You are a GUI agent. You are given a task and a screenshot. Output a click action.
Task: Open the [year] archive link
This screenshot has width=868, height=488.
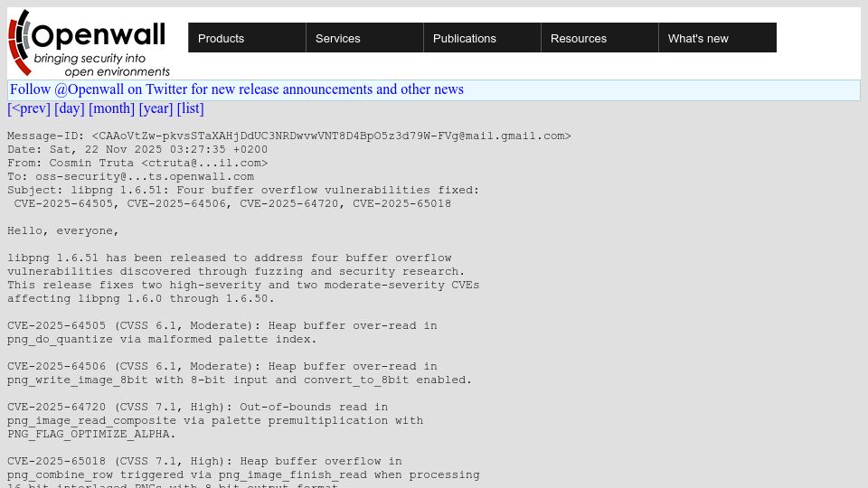(x=156, y=108)
